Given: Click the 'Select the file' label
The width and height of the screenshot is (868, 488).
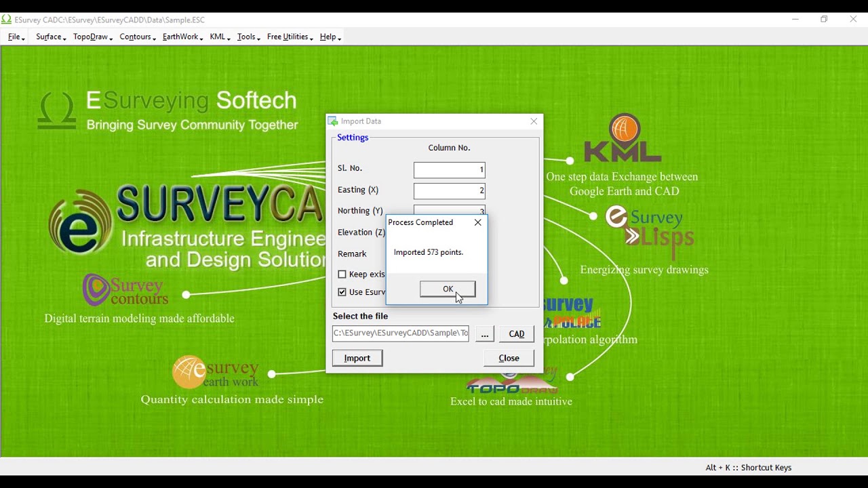Looking at the screenshot, I should 360,316.
